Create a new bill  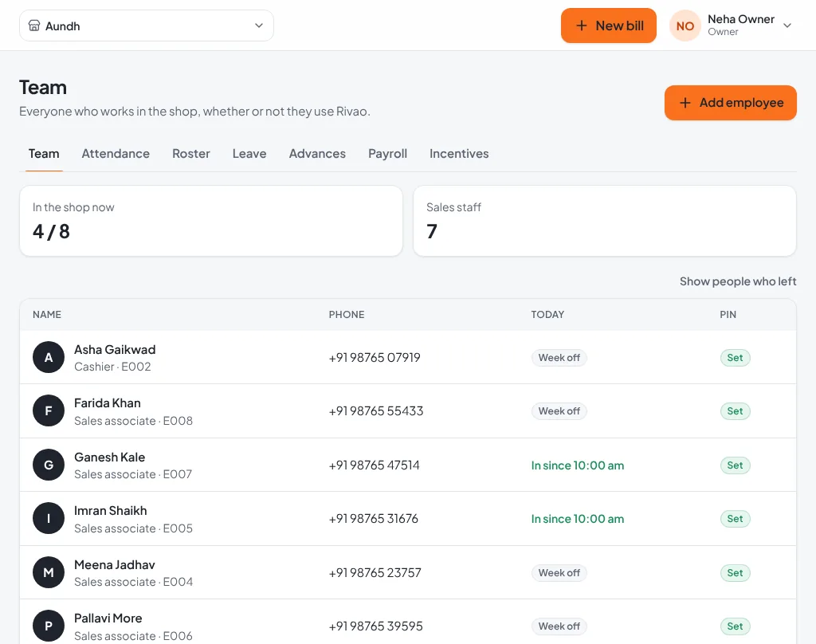608,26
